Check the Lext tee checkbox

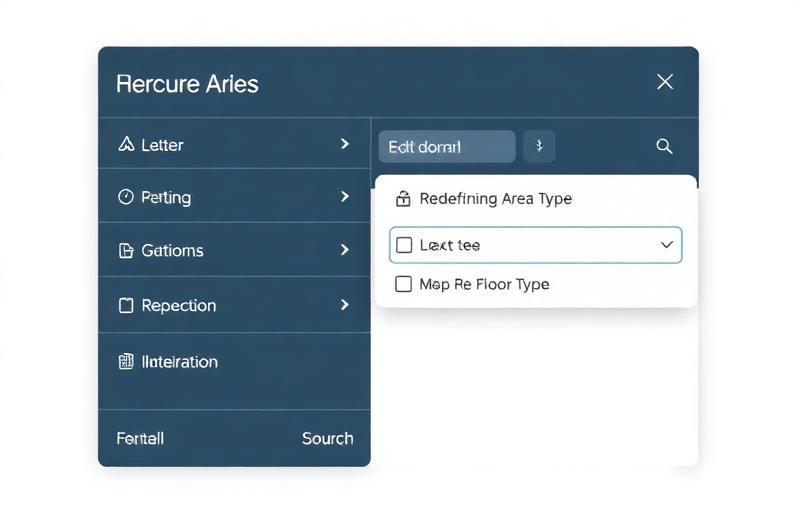pos(404,245)
